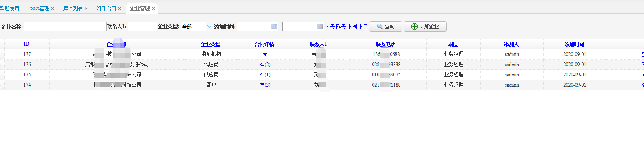Open contract details 有(2) link
This screenshot has width=644, height=158.
tap(265, 65)
